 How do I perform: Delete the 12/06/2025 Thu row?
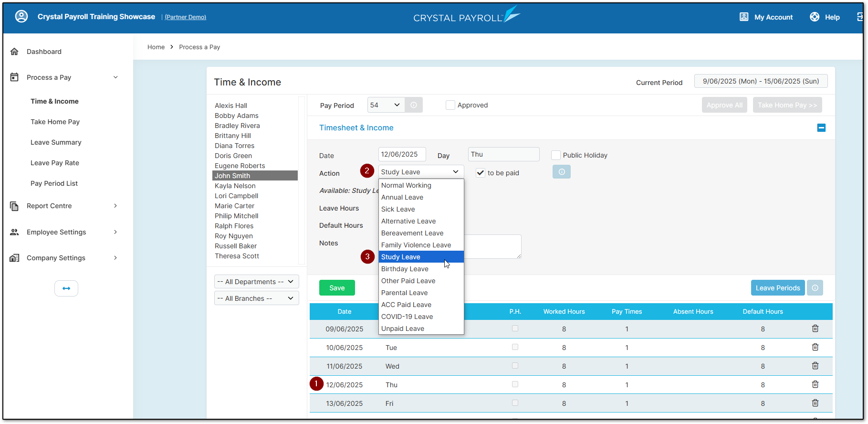[815, 384]
